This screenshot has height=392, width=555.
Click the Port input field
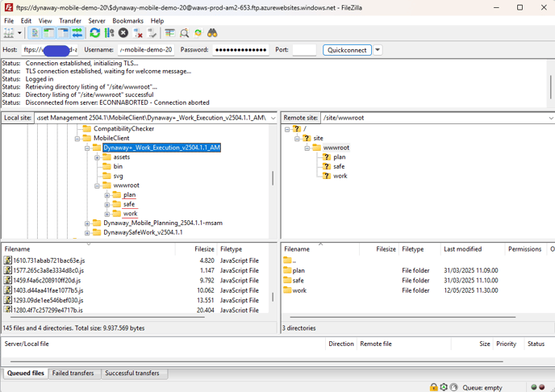pyautogui.click(x=304, y=50)
